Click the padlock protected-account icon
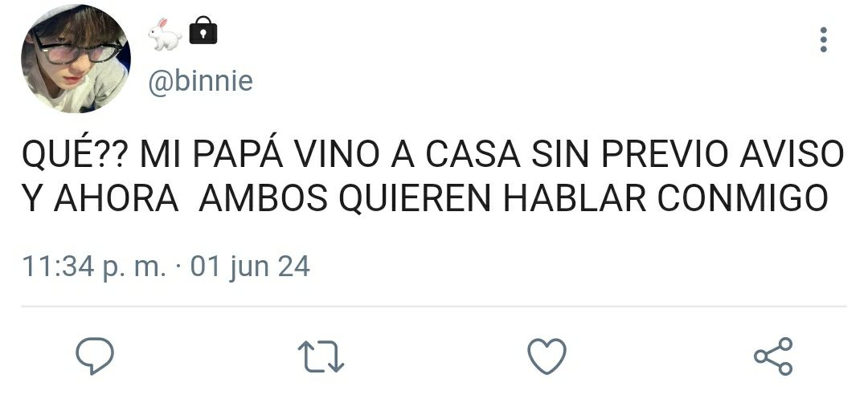Screen dimensions: 868x403 point(203,31)
